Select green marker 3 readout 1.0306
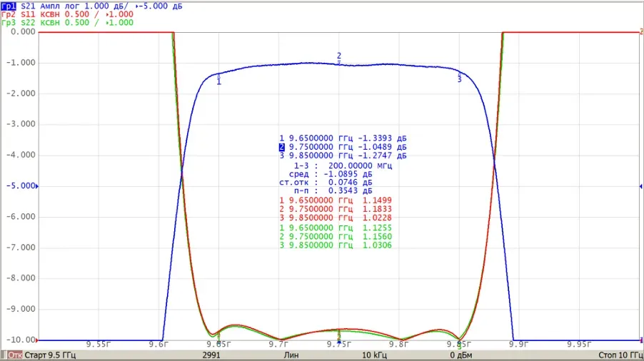Viewport: 644px width, 361px height. pos(336,245)
